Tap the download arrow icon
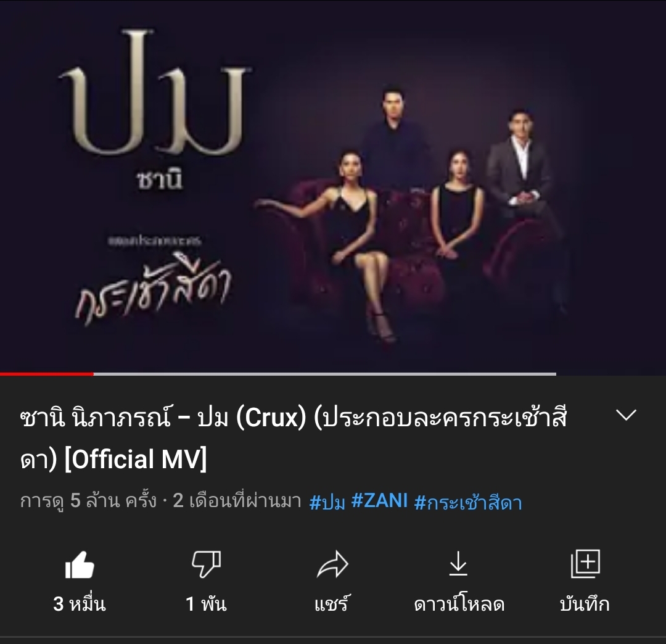Image resolution: width=666 pixels, height=644 pixels. pos(458,564)
